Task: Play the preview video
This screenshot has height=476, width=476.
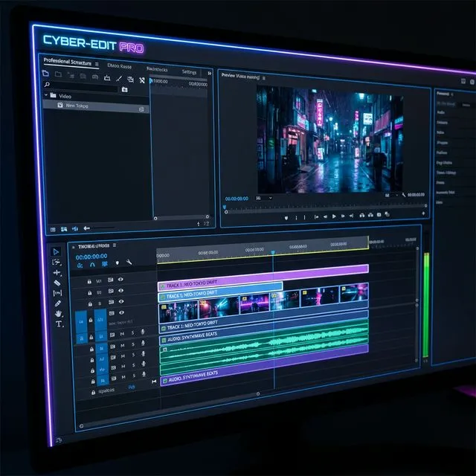Action: [x=334, y=216]
